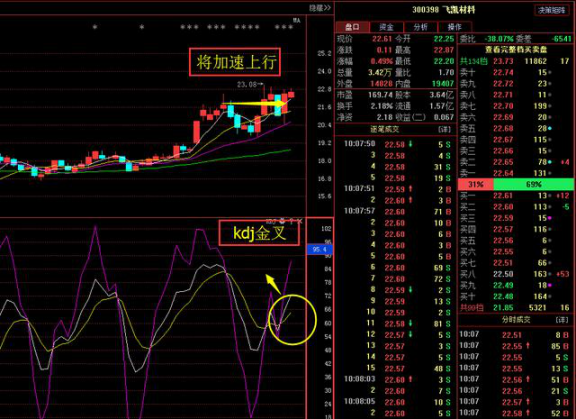Click the MA label at chart top

[296, 21]
